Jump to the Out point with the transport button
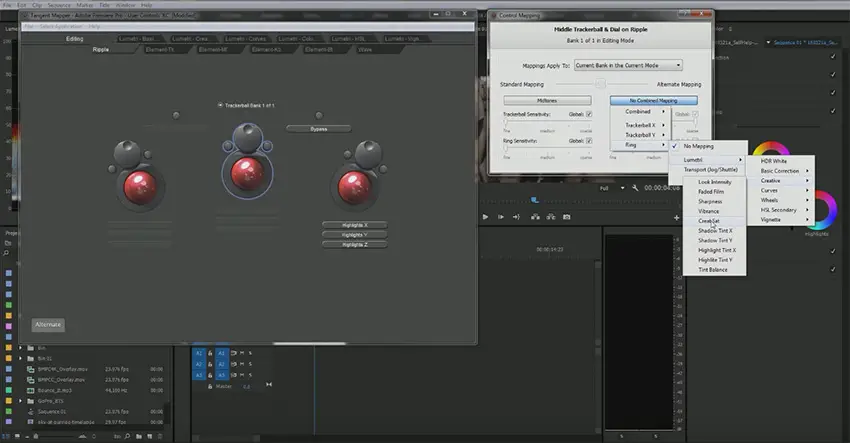Screen dimensions: 850x443 [516, 217]
